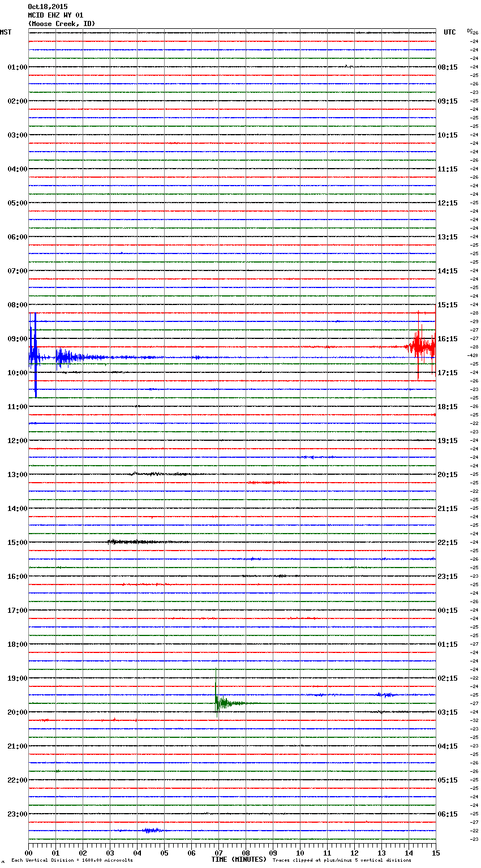This screenshot has height=868, width=481.
Task: Click minute 09 on the time axis
Action: [273, 853]
